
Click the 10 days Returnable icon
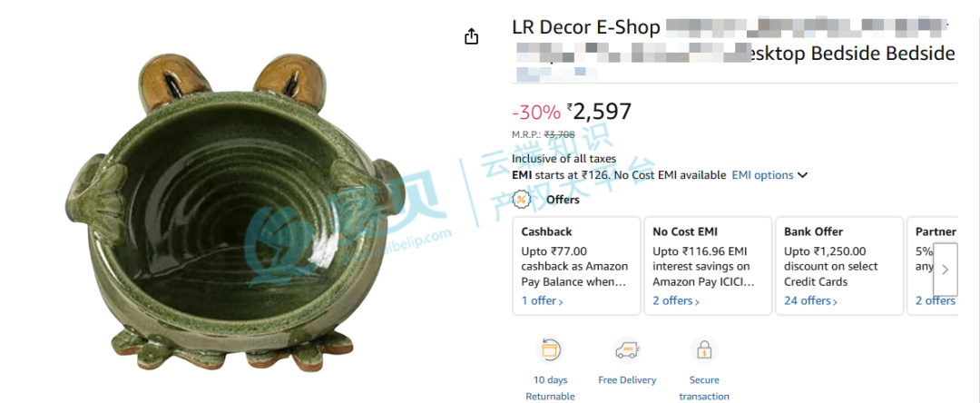point(549,350)
